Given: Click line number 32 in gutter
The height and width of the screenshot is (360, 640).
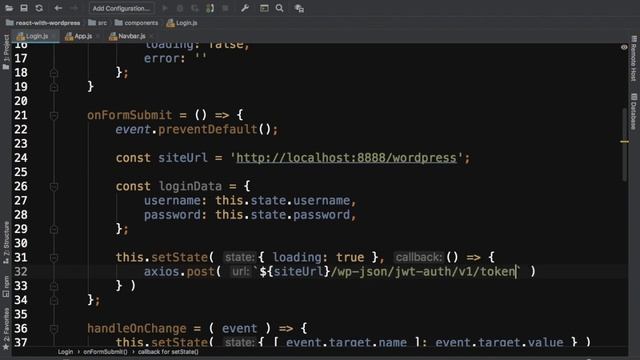Looking at the screenshot, I should [x=21, y=271].
